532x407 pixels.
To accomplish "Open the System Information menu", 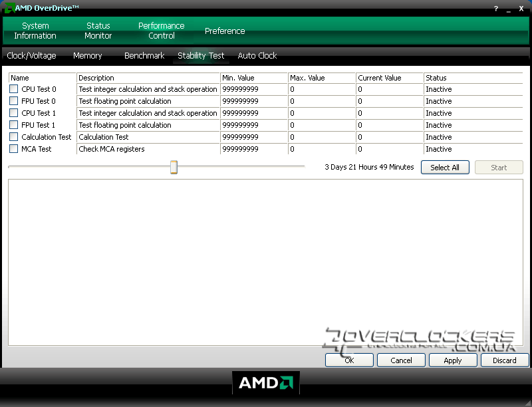I will point(35,31).
